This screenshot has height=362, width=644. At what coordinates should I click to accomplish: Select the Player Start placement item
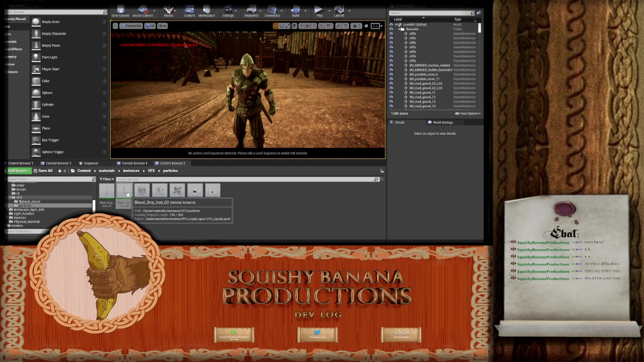coord(69,69)
